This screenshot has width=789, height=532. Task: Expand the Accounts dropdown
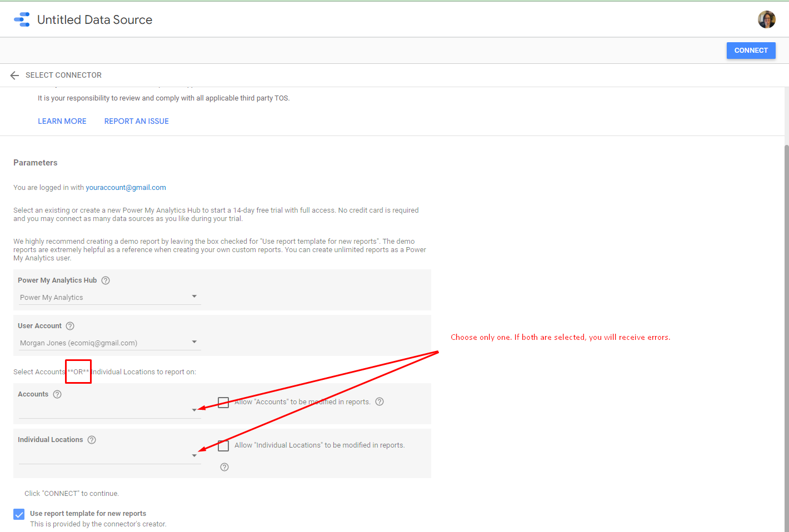109,410
